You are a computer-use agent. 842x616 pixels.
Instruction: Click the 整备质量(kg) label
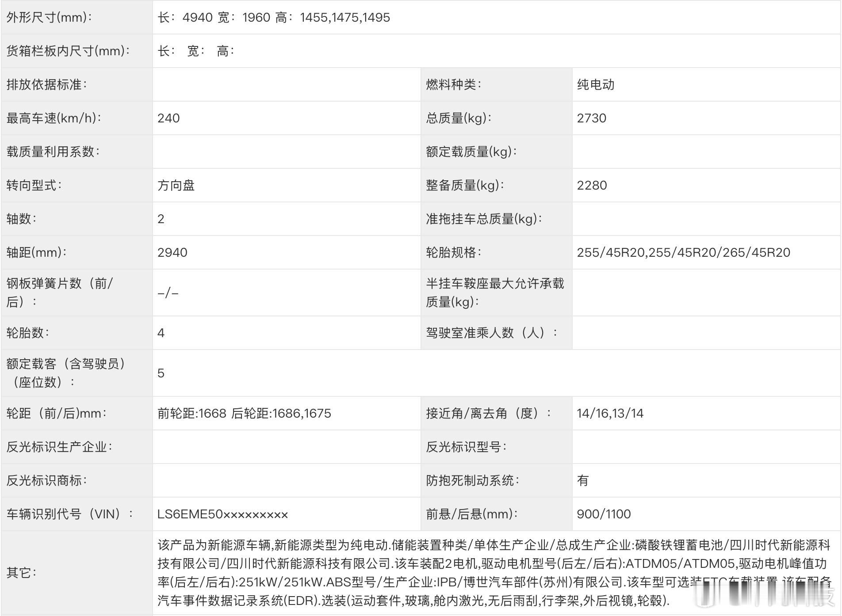(465, 186)
